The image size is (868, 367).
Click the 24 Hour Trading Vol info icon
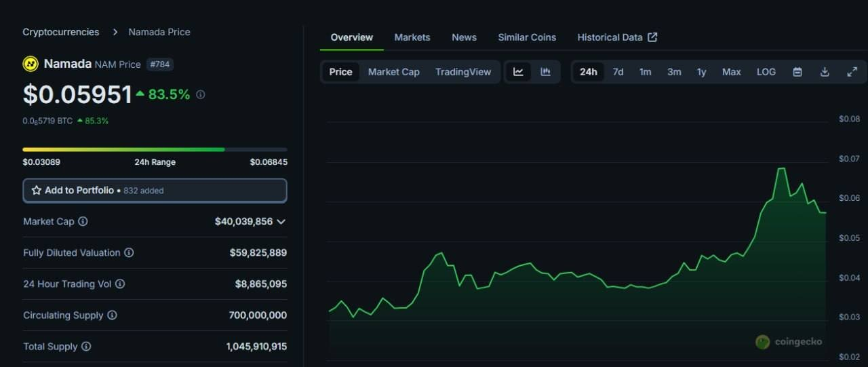pos(120,284)
